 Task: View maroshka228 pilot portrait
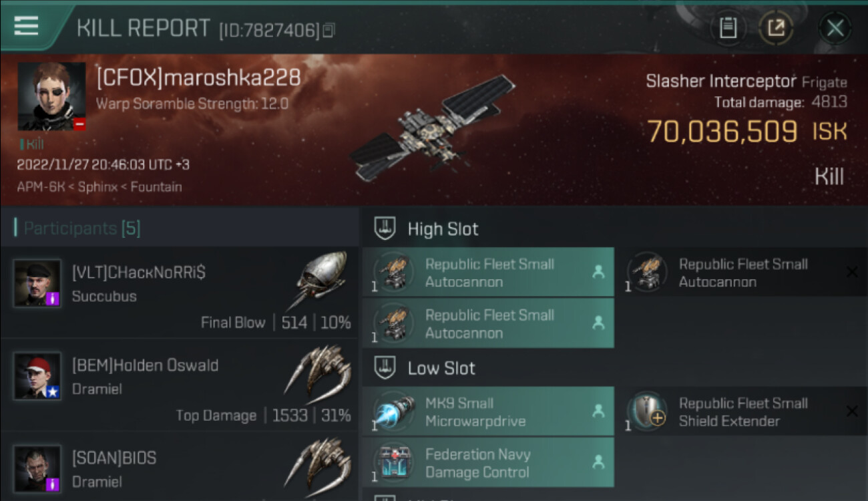(x=51, y=96)
